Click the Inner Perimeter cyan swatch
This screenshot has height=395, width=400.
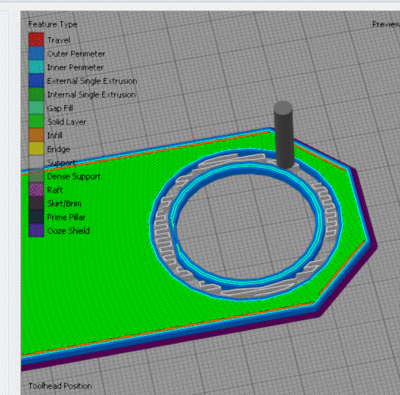click(36, 67)
